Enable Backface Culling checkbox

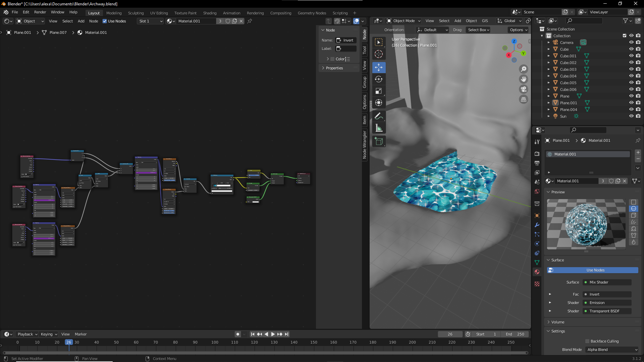pos(587,341)
